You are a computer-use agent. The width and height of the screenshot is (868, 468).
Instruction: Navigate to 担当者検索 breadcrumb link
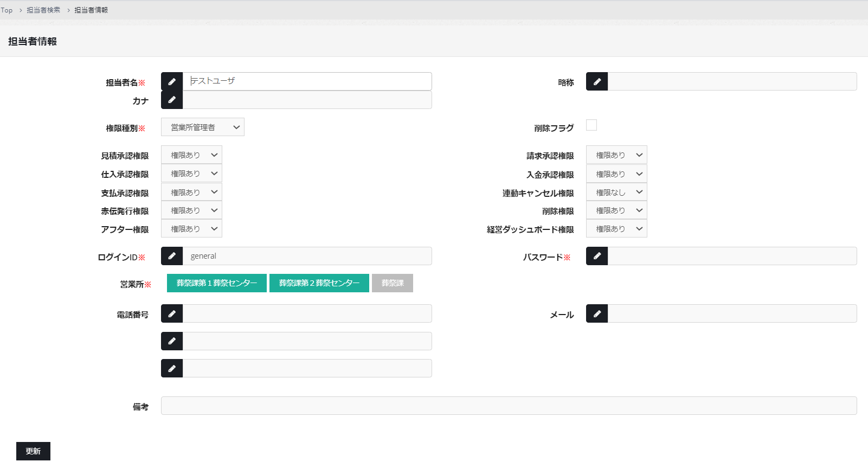point(43,10)
